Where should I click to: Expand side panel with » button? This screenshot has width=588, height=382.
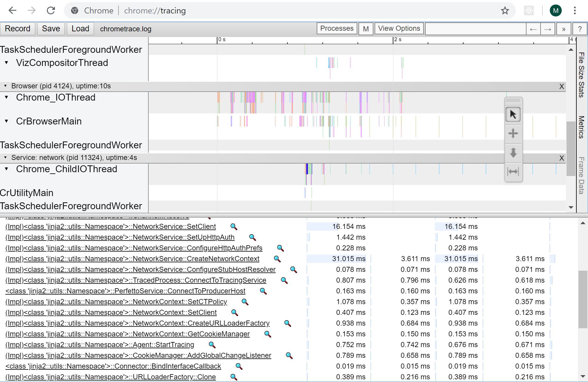[564, 29]
